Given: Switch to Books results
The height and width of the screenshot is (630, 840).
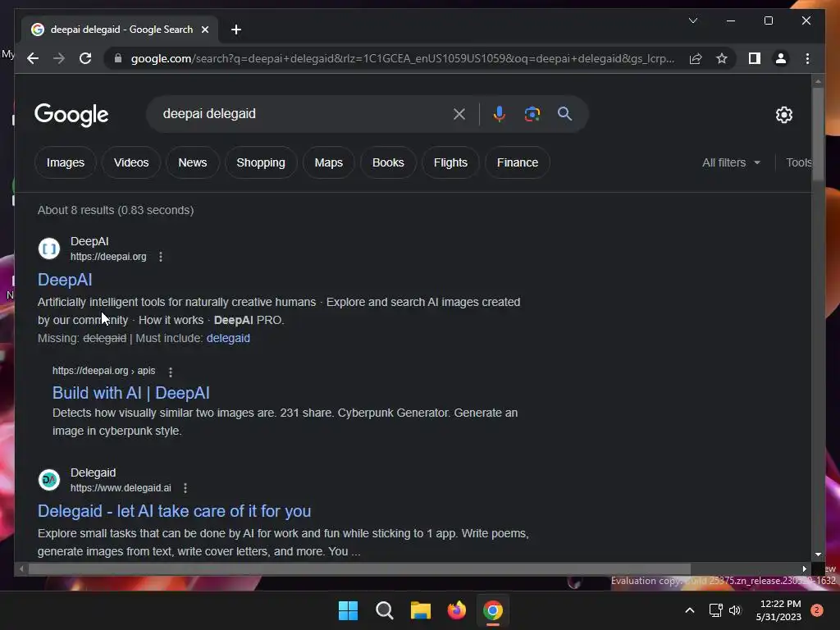Looking at the screenshot, I should 388,162.
